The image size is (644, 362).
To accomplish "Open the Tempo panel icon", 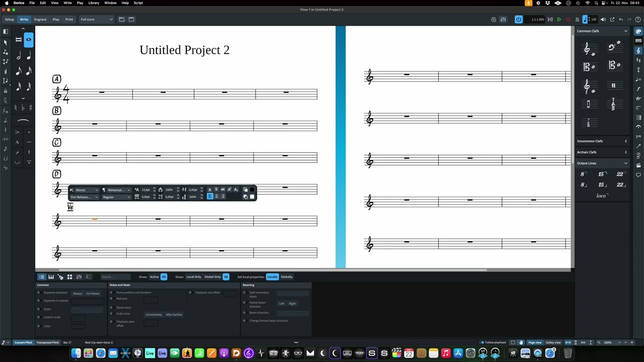I will (x=638, y=79).
